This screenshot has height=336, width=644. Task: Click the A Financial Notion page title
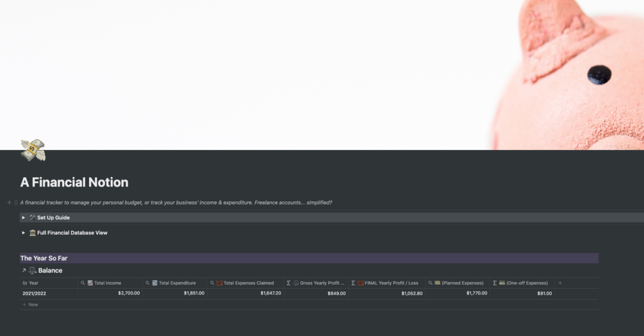pos(74,182)
